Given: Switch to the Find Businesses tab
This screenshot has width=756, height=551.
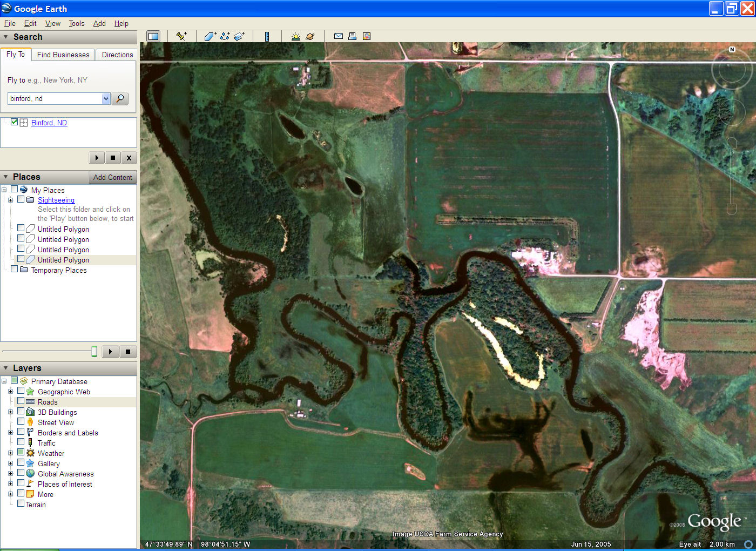Looking at the screenshot, I should click(x=63, y=55).
